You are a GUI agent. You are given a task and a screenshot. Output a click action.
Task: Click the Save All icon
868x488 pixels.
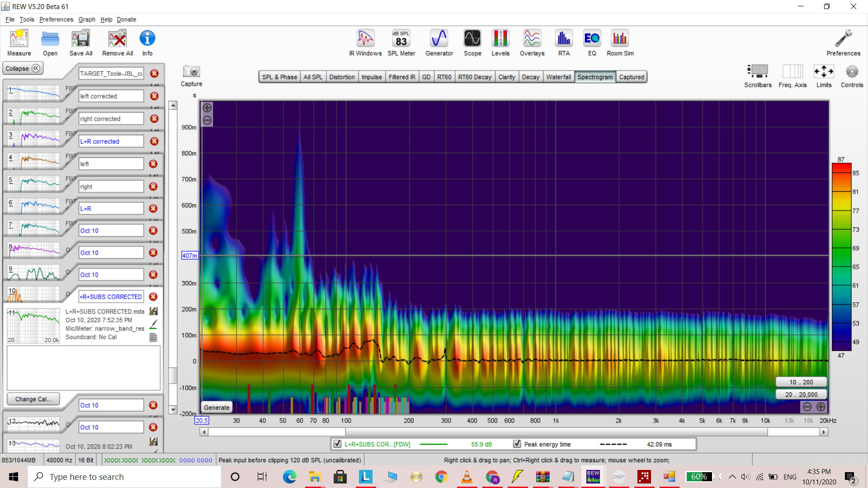pos(81,43)
